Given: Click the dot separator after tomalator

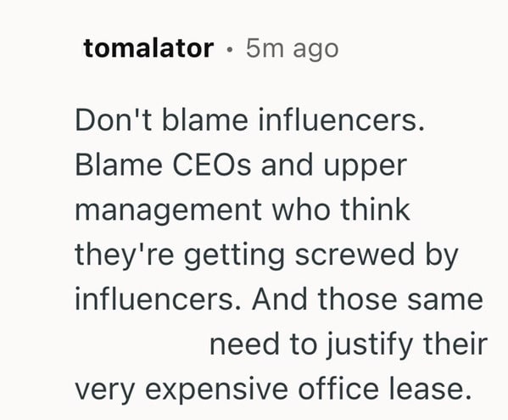Looking at the screenshot, I should [x=230, y=49].
